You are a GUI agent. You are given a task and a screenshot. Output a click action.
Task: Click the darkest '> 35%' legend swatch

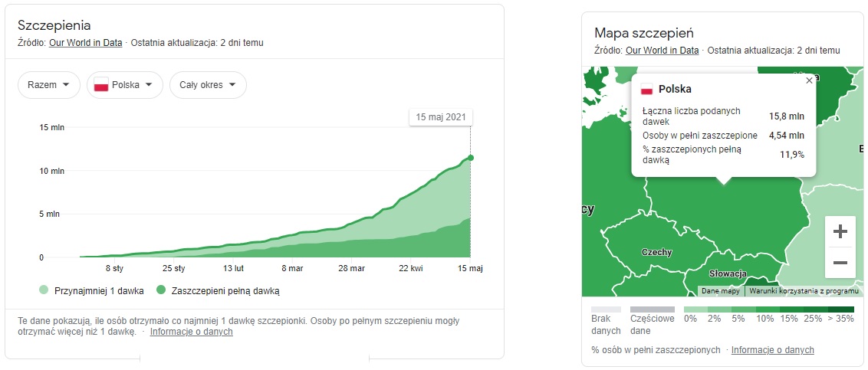pyautogui.click(x=841, y=308)
